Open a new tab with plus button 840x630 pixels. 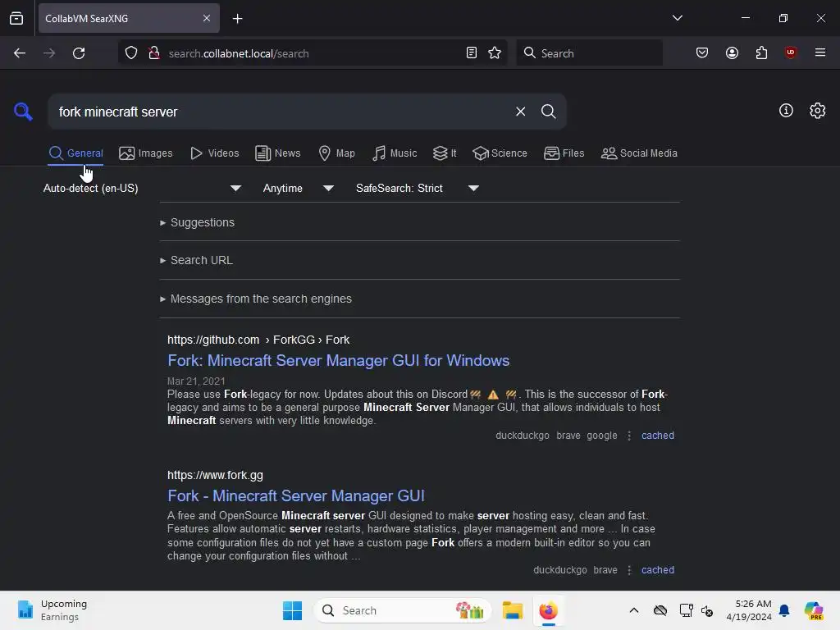coord(237,19)
